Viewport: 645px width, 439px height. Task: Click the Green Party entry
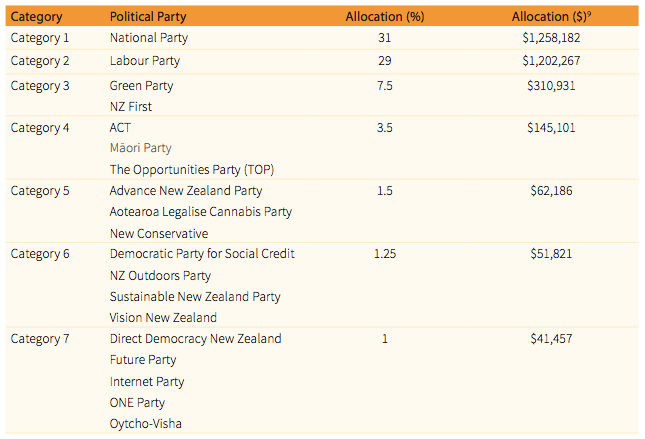pyautogui.click(x=142, y=86)
